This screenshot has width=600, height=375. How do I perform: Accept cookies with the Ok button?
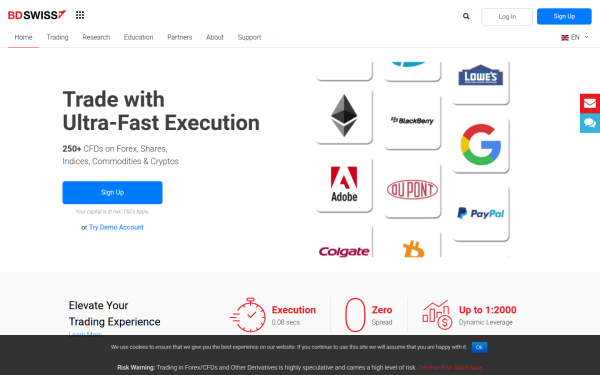pyautogui.click(x=479, y=347)
